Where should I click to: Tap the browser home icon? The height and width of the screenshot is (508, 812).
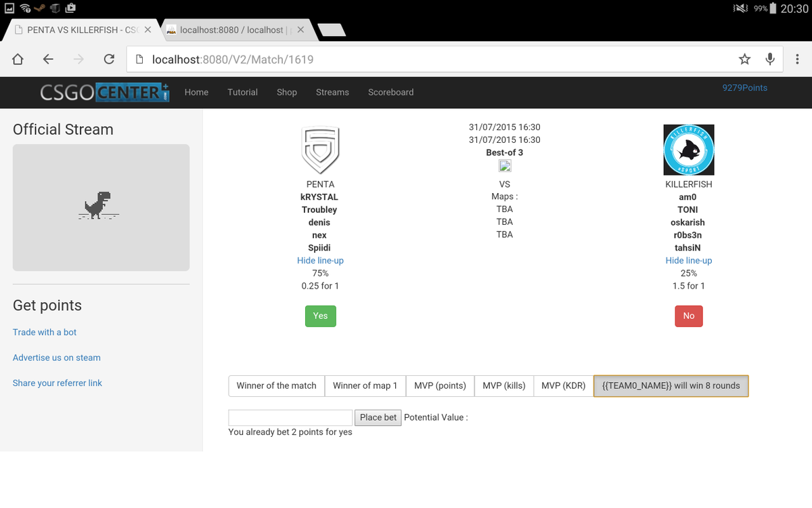[18, 60]
